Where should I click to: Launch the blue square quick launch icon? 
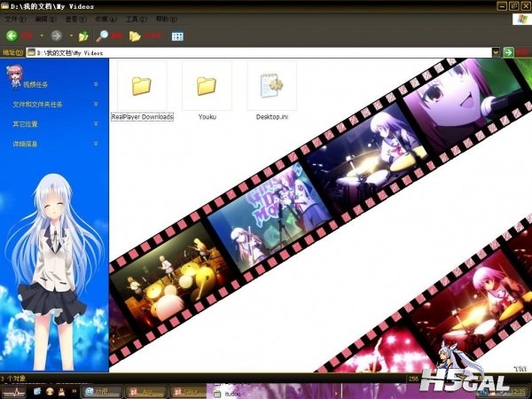37,392
